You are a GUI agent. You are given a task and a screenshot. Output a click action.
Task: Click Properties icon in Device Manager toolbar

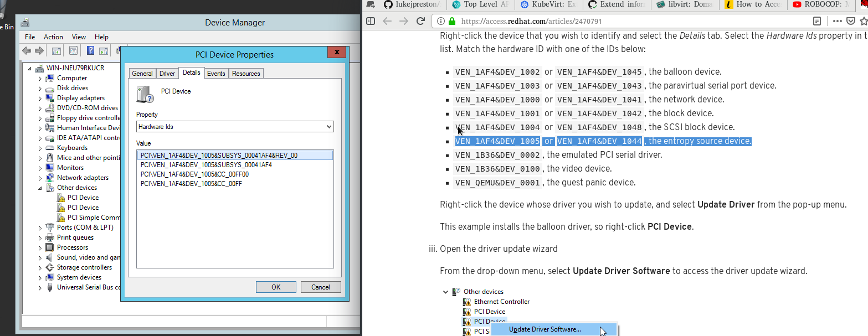pyautogui.click(x=73, y=51)
